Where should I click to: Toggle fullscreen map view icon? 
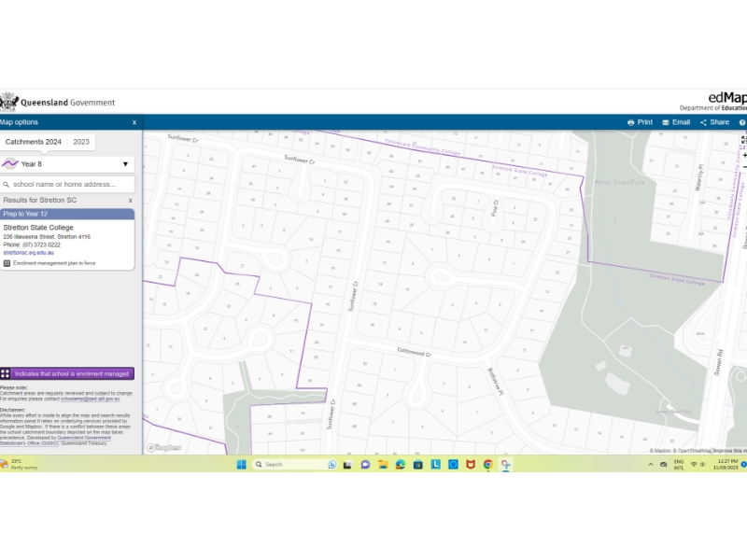click(x=744, y=140)
